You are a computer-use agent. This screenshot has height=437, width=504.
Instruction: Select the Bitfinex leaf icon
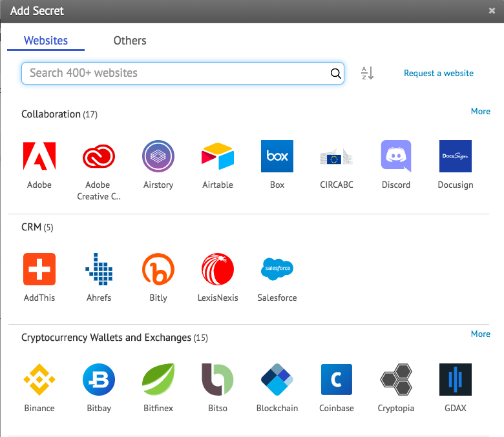click(158, 380)
